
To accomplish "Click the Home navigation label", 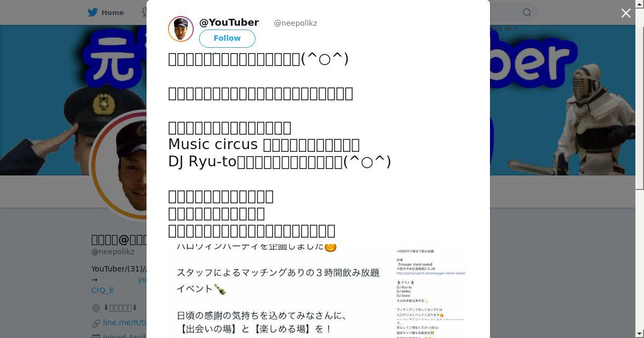I will [x=113, y=12].
